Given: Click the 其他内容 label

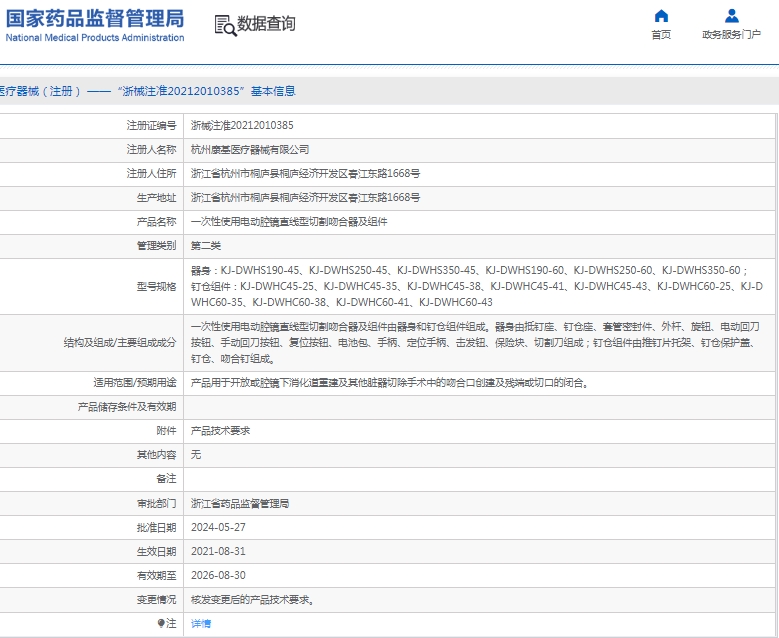Looking at the screenshot, I should click(x=156, y=455).
